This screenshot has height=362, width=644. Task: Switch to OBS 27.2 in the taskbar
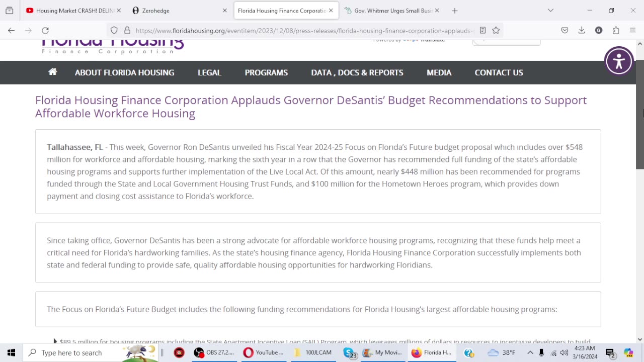click(x=215, y=352)
